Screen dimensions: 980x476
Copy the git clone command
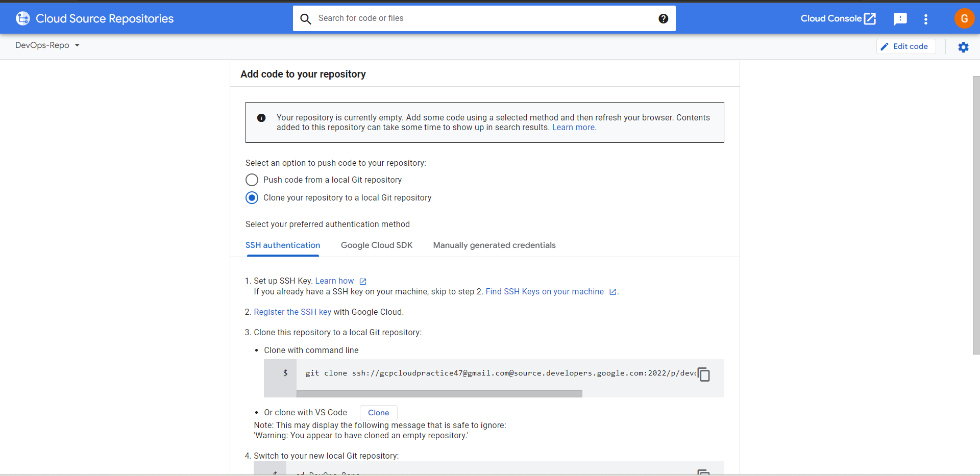704,374
